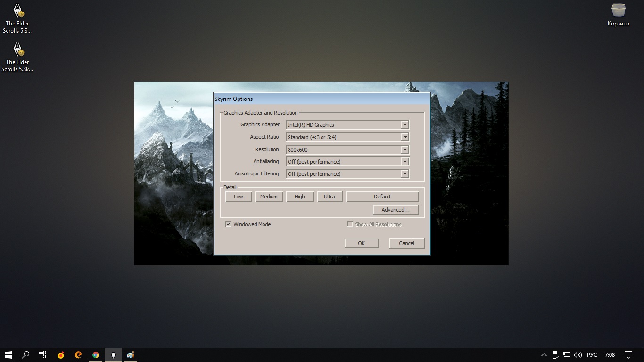The image size is (644, 362).
Task: Untick the Windowed Mode checkbox
Action: pos(228,224)
